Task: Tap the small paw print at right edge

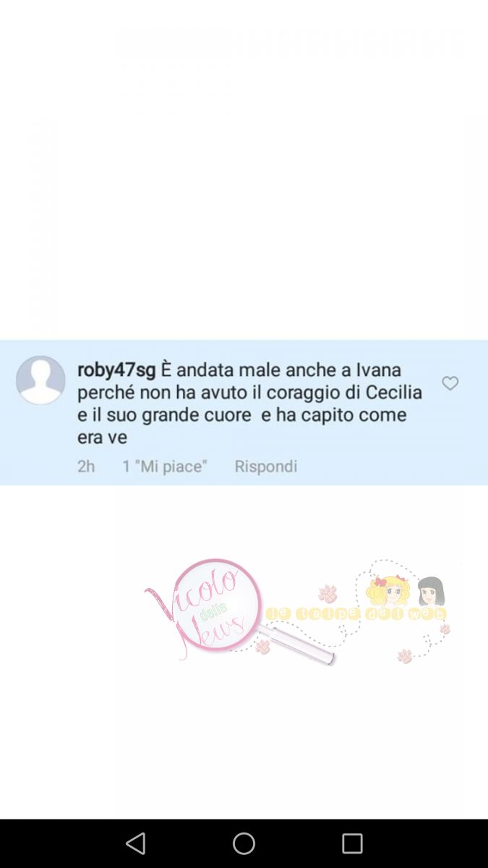Action: (x=445, y=629)
